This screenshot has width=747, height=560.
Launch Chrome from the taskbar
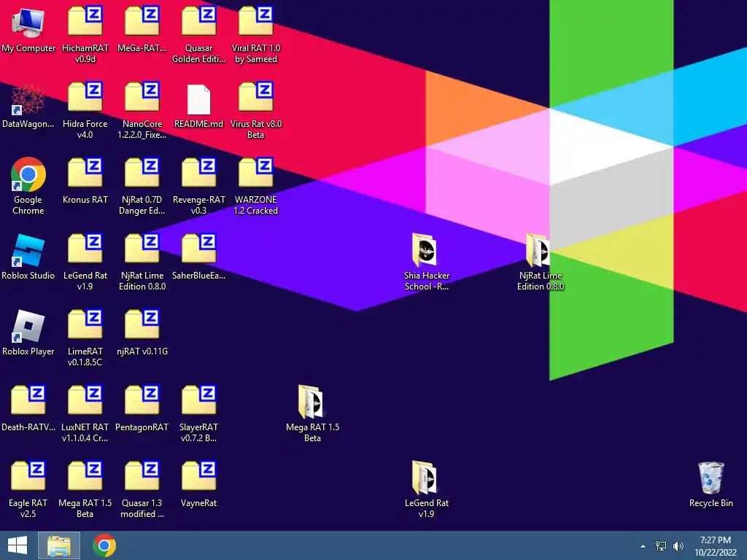point(104,545)
